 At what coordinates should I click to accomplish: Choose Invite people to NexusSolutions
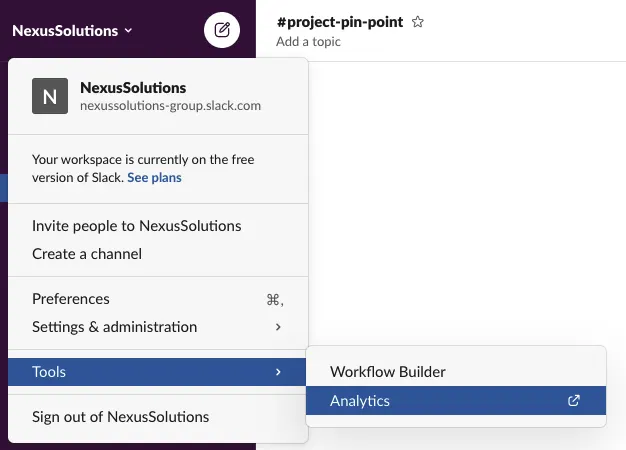158,226
